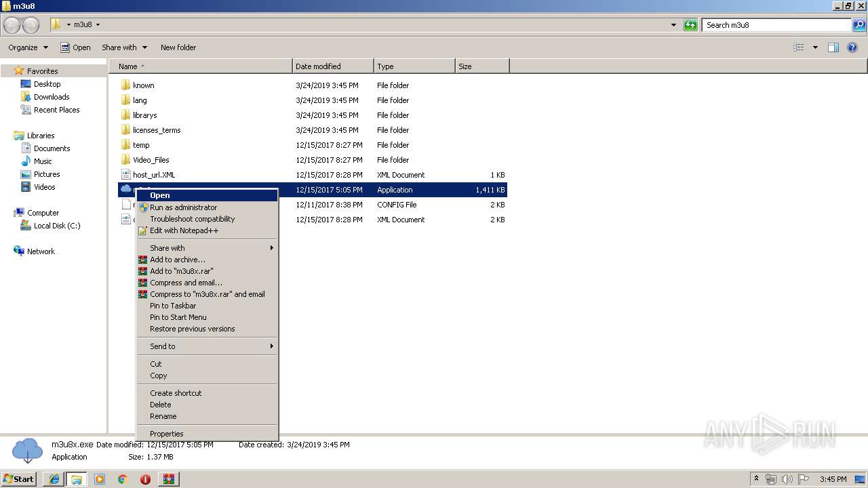Click into the Search m3u8 field
The width and height of the screenshot is (868, 488).
(776, 25)
